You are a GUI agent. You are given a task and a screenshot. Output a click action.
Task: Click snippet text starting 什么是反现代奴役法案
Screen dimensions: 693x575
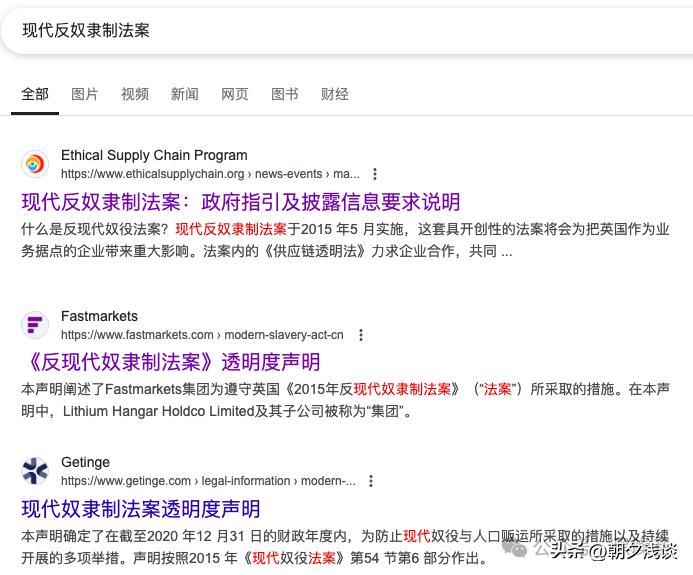click(346, 240)
